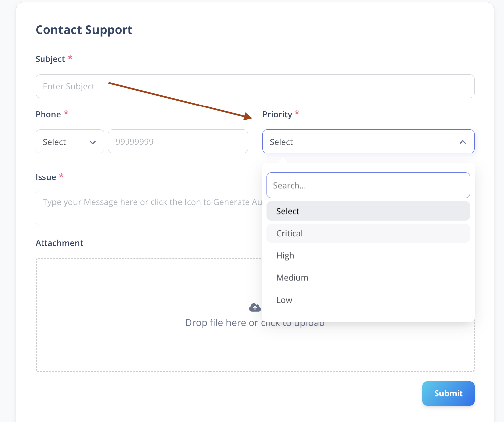This screenshot has height=422, width=504.
Task: Click the phone country code chevron arrow
Action: pyautogui.click(x=93, y=142)
